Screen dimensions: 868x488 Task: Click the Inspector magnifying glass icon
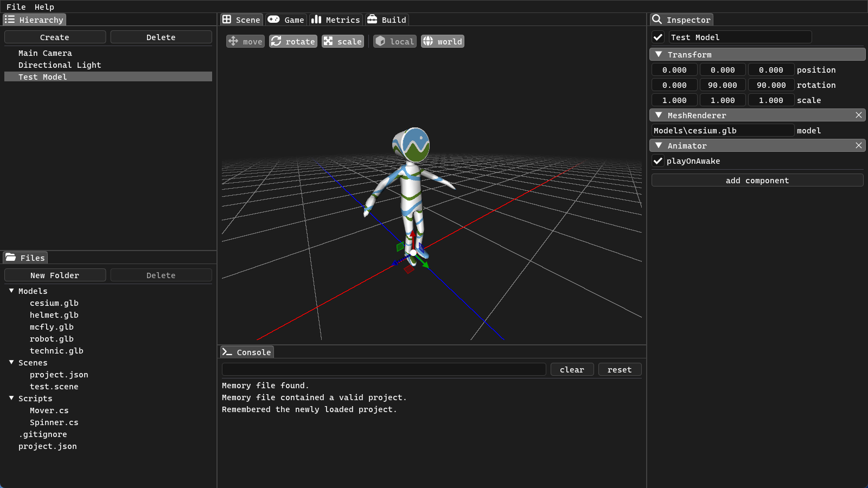656,20
